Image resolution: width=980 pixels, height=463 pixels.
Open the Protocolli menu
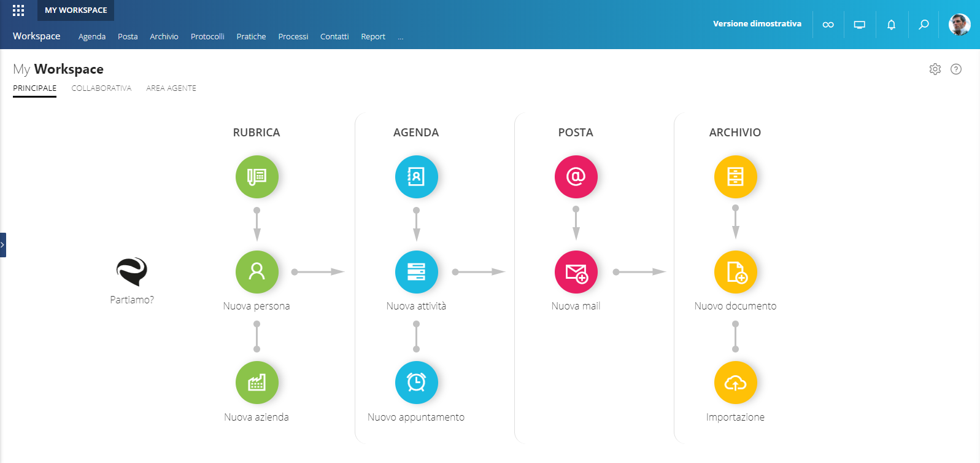point(207,37)
